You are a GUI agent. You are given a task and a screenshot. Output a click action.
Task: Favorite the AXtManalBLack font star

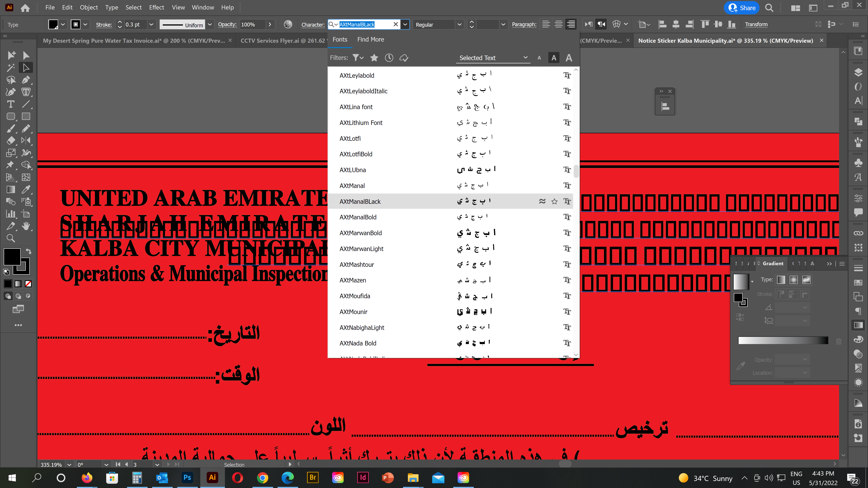click(554, 201)
